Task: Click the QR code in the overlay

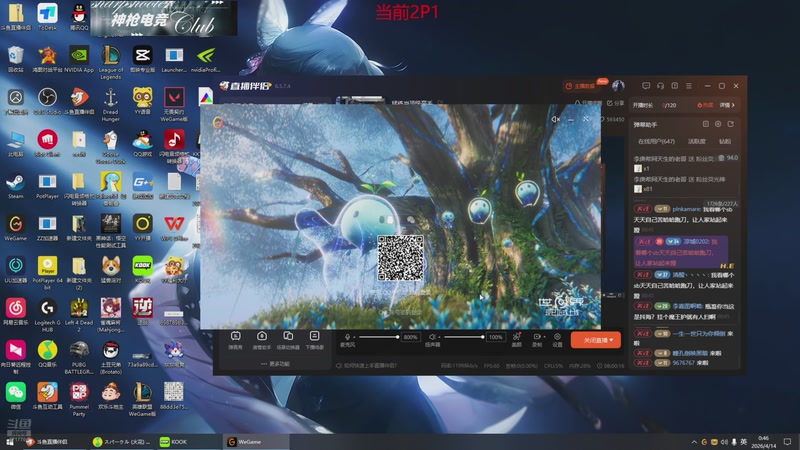Action: [x=401, y=258]
